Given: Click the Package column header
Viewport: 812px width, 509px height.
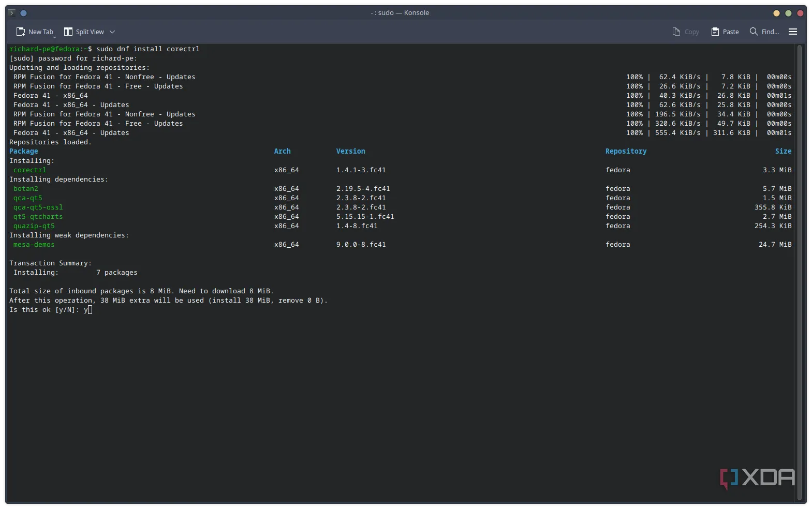Looking at the screenshot, I should [x=24, y=152].
